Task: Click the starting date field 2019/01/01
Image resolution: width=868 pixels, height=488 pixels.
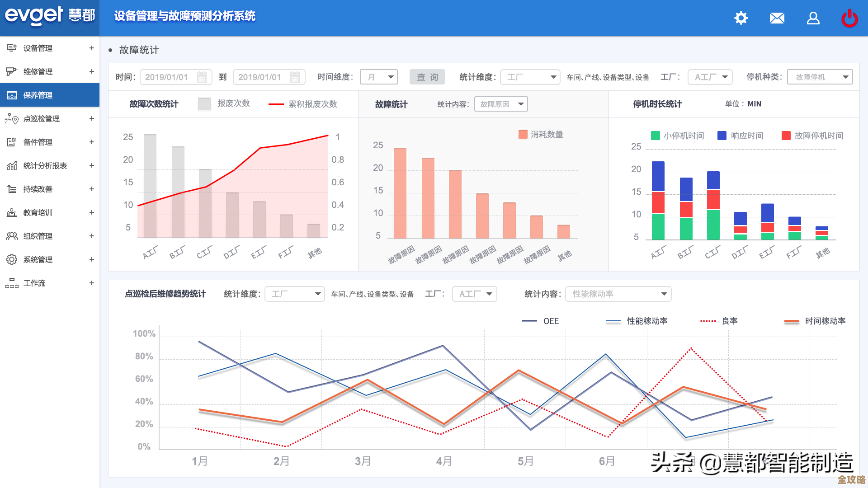Action: [x=175, y=76]
